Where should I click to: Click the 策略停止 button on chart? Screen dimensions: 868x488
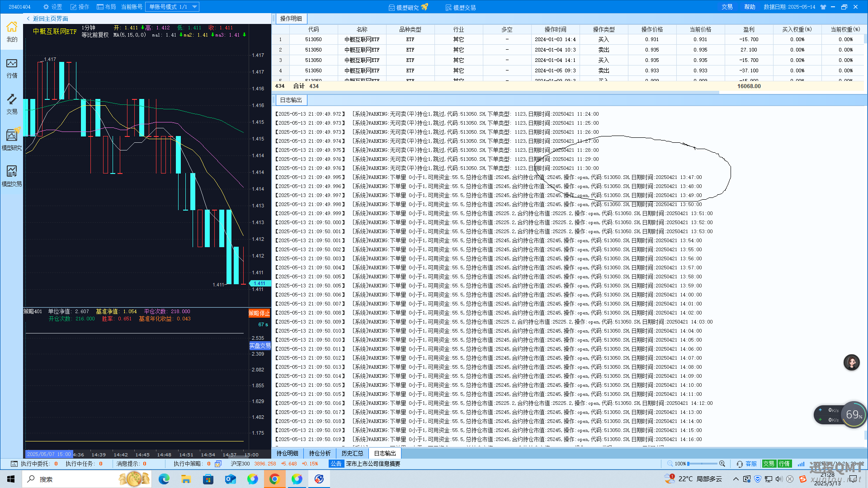(259, 313)
